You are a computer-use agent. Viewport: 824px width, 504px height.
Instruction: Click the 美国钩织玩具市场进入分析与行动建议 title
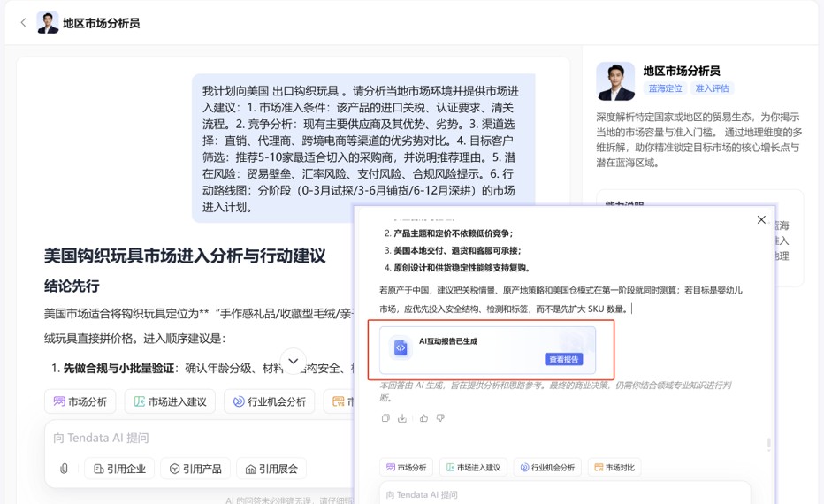pyautogui.click(x=185, y=256)
